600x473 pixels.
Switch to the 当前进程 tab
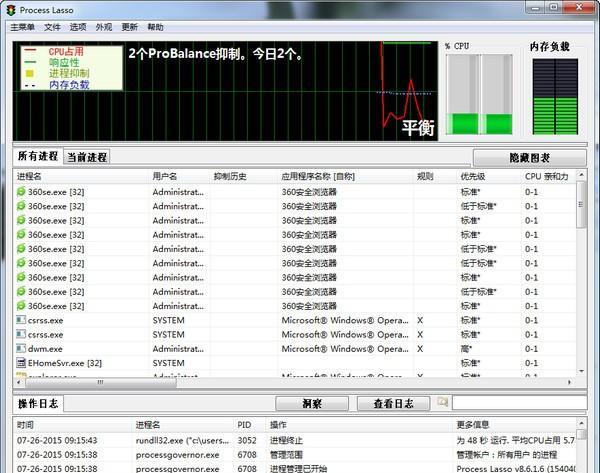pos(87,157)
